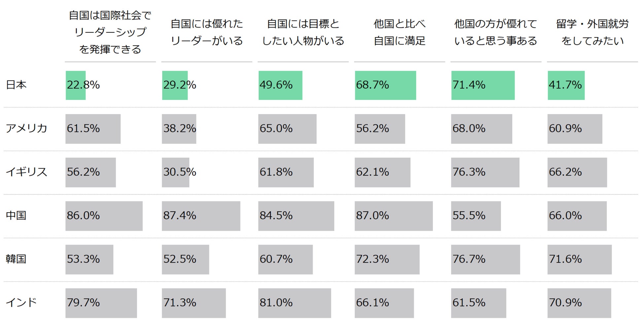Select the インド row label
The height and width of the screenshot is (325, 644).
(21, 303)
